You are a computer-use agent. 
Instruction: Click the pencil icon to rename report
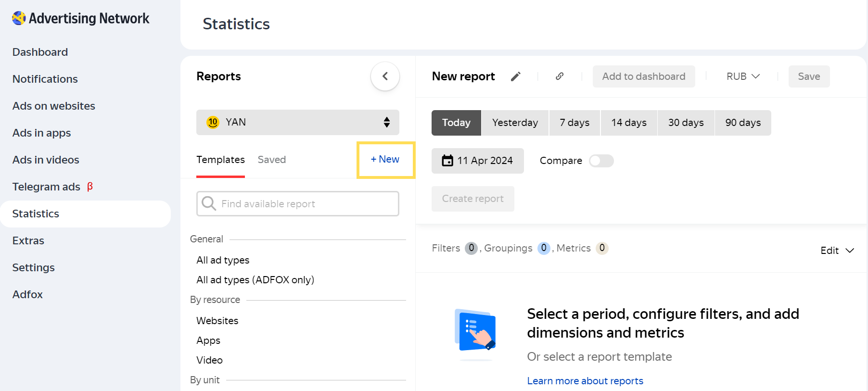pos(515,76)
